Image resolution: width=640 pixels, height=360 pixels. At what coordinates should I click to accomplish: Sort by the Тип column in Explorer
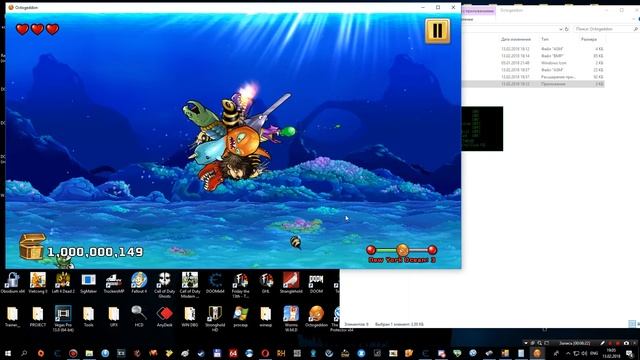point(545,39)
